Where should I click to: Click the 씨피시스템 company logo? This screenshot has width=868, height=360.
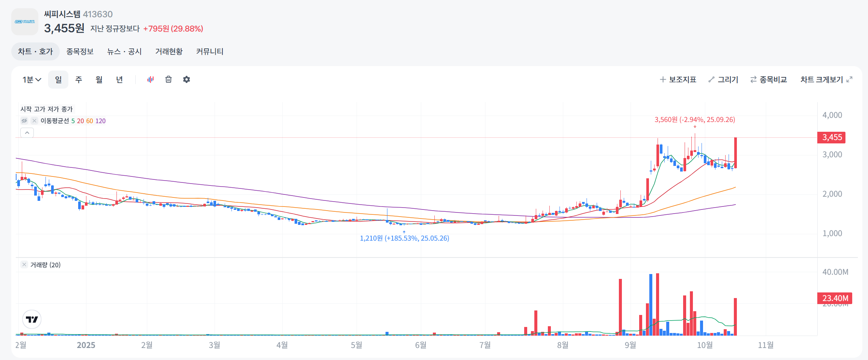(25, 22)
